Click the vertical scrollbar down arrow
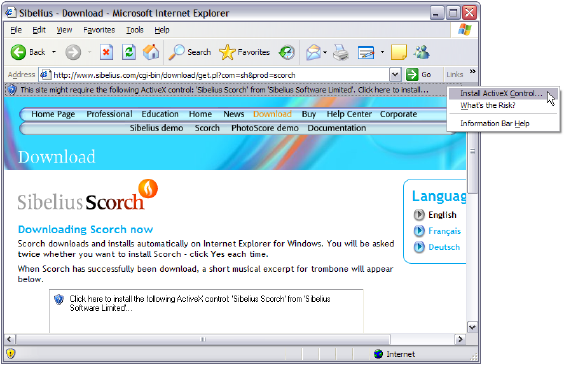The width and height of the screenshot is (564, 365). [x=472, y=327]
